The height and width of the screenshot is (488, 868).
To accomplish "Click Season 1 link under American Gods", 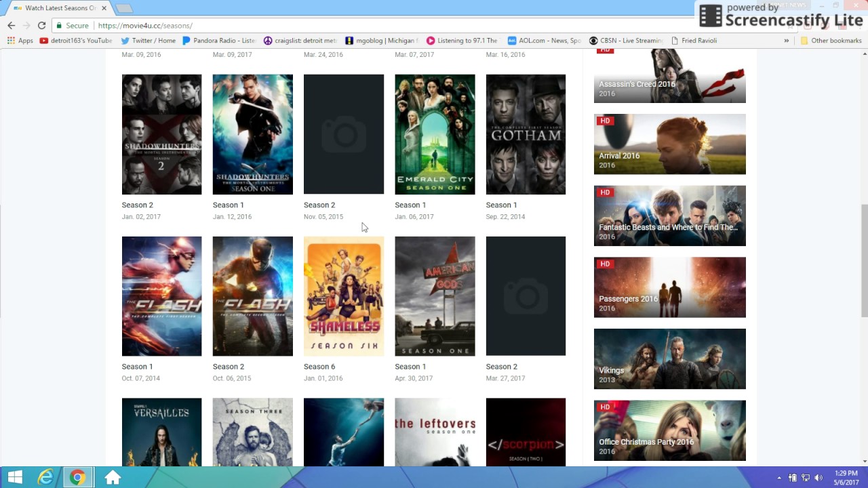I will click(410, 367).
